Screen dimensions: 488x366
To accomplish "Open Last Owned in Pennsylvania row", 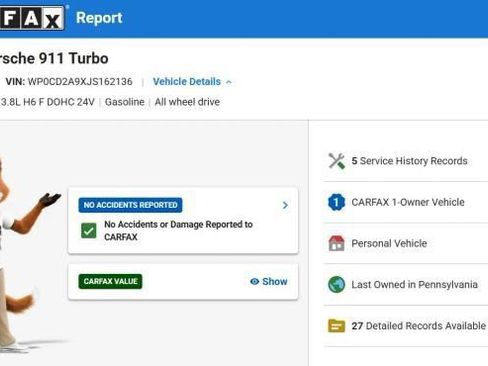I will point(406,284).
